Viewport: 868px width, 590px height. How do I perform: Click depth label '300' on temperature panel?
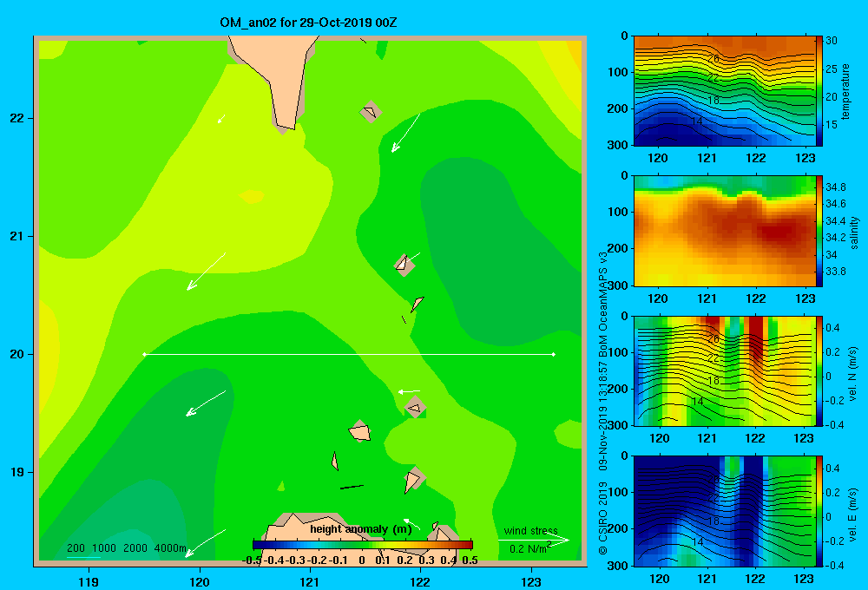617,145
